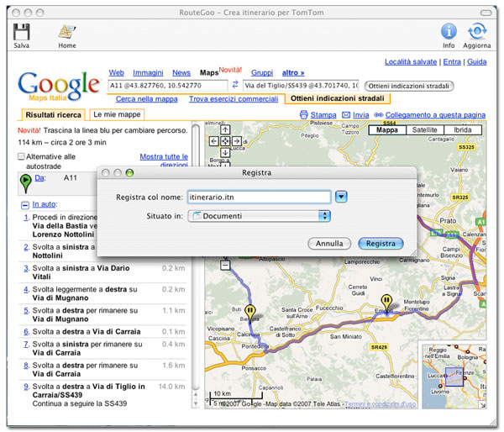Viewport: 504px width, 432px height.
Task: Click the chain link icon beside Collegamento
Action: click(379, 115)
